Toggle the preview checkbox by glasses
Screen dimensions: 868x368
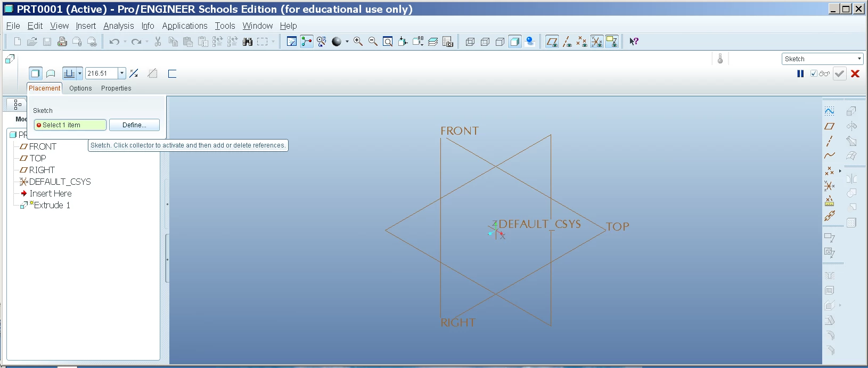pos(814,73)
